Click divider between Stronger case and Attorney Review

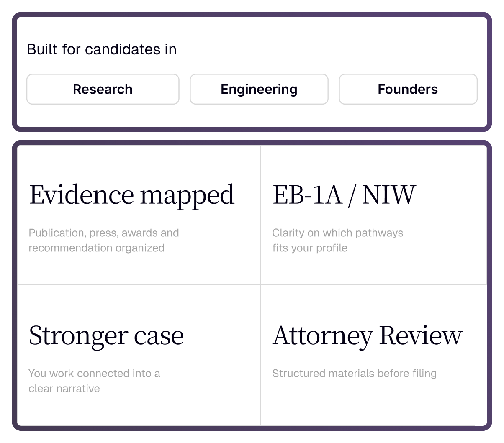[261, 355]
